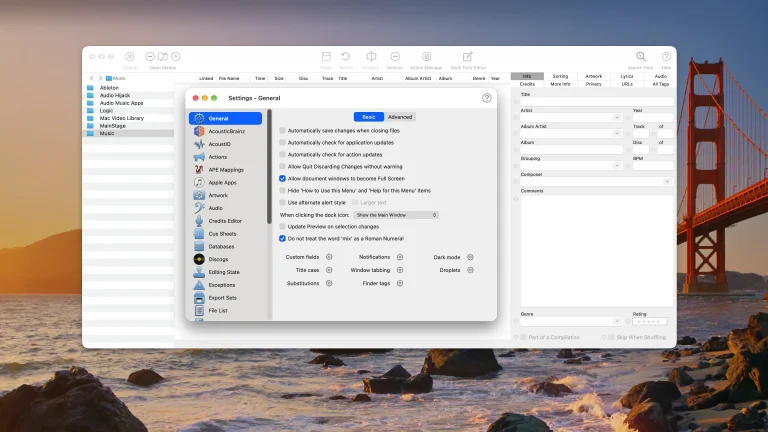Uncheck Allow document windows to become Full Screen
Screen dimensions: 768x432
coord(282,178)
